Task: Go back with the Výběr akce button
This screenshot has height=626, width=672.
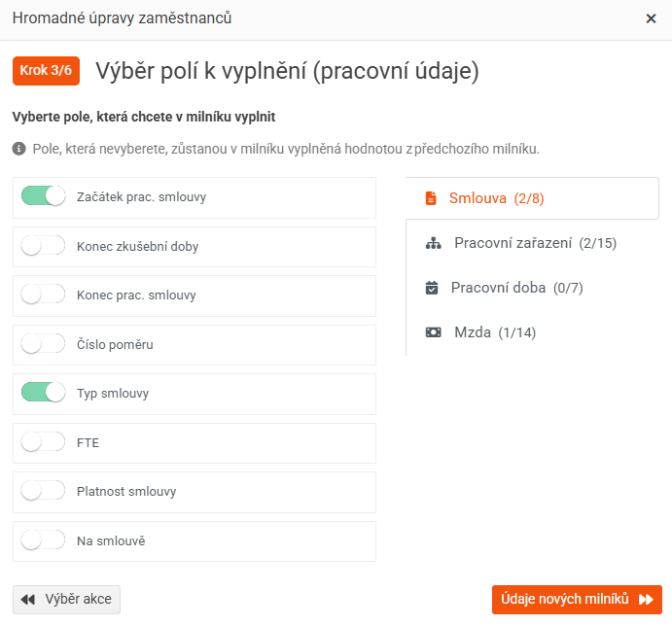Action: pyautogui.click(x=66, y=599)
